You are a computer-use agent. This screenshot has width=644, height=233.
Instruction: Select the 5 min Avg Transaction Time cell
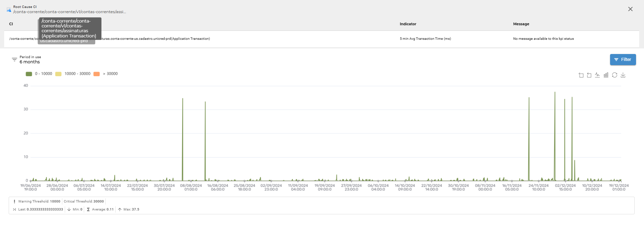tap(425, 39)
